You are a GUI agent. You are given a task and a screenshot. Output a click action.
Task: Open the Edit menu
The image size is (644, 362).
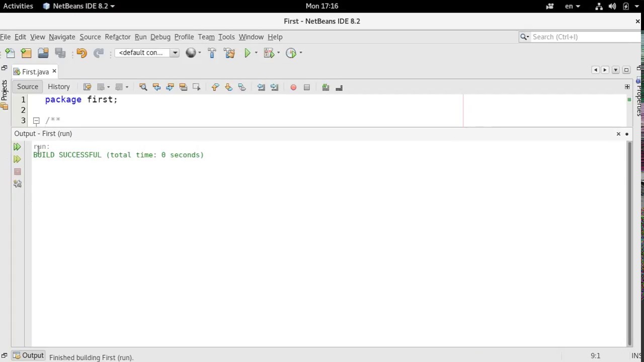(x=20, y=37)
